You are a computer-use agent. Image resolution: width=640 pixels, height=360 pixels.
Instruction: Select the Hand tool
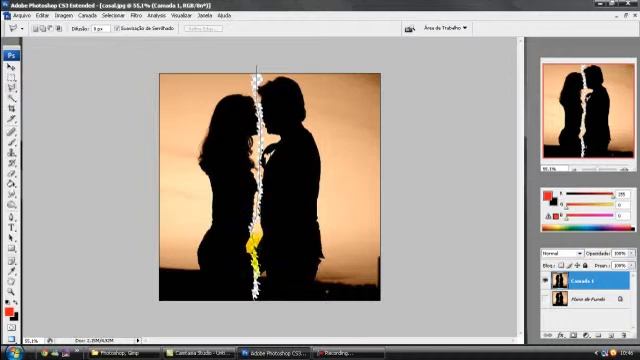[x=11, y=282]
